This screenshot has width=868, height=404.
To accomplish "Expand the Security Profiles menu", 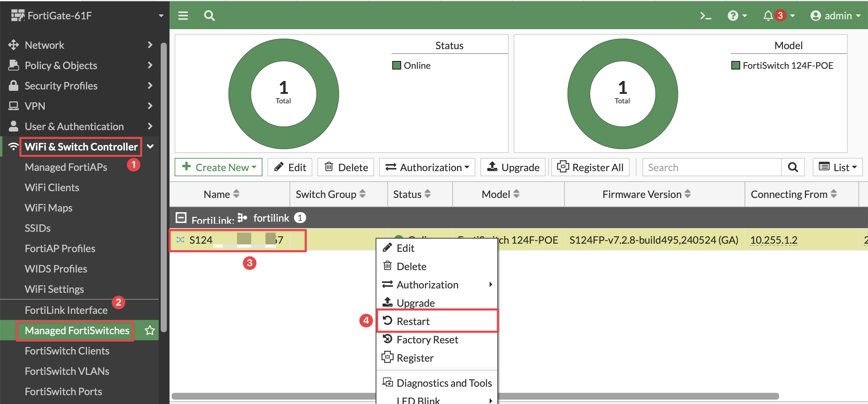I will click(79, 86).
